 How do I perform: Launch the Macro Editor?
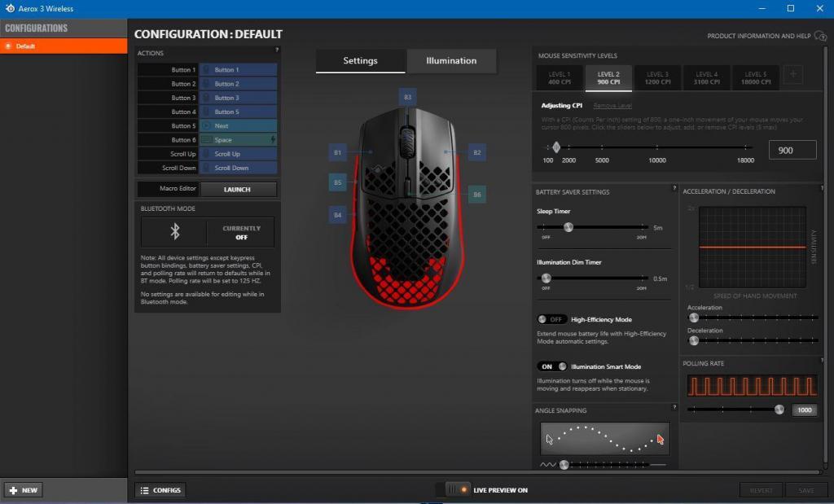pos(238,189)
